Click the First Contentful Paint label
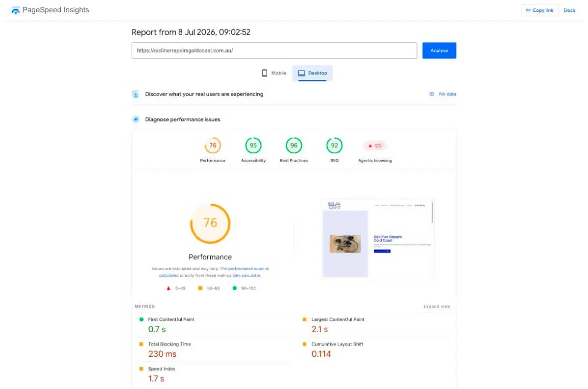Screen dimensions: 588x389 click(x=171, y=319)
